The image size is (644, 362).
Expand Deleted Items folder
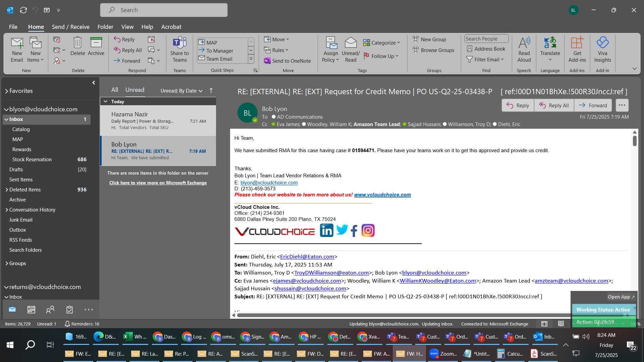[x=7, y=190]
